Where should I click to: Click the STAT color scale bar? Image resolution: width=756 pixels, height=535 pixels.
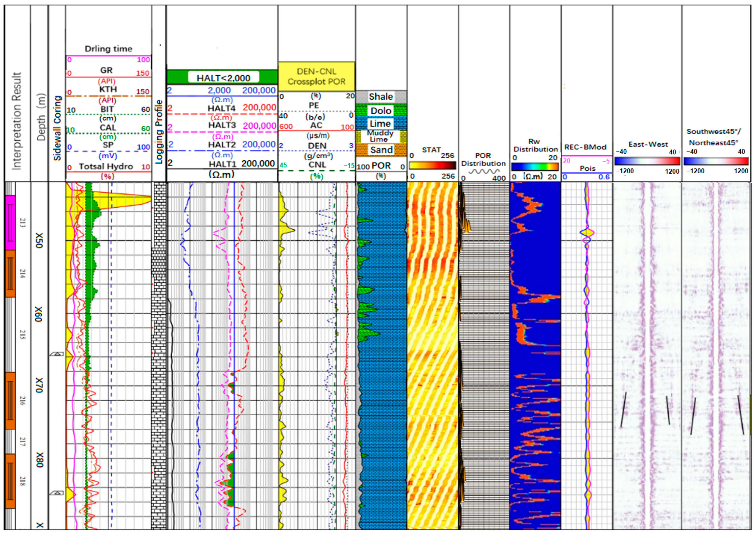pos(432,165)
